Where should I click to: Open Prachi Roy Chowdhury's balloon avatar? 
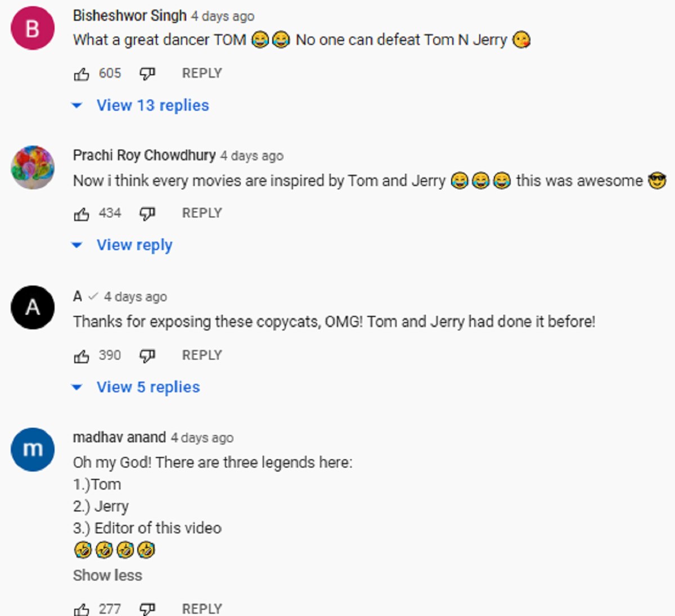click(x=33, y=167)
